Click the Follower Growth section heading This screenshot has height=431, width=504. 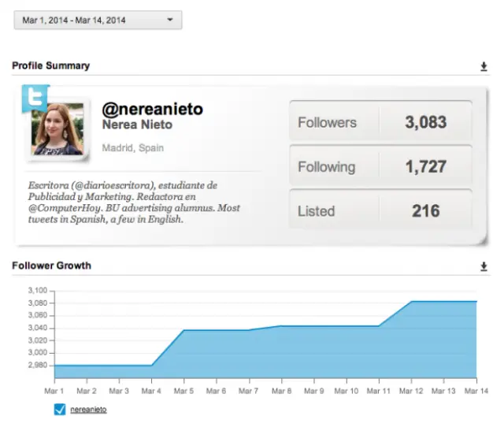point(51,266)
